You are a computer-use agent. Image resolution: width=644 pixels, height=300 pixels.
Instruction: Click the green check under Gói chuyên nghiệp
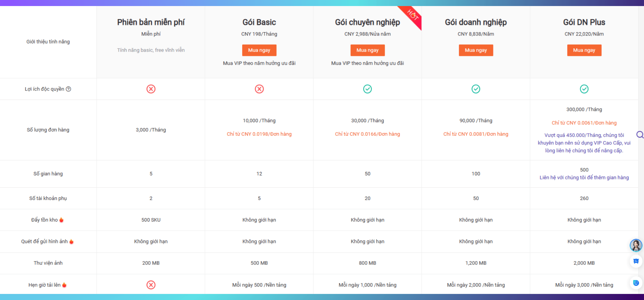tap(368, 89)
